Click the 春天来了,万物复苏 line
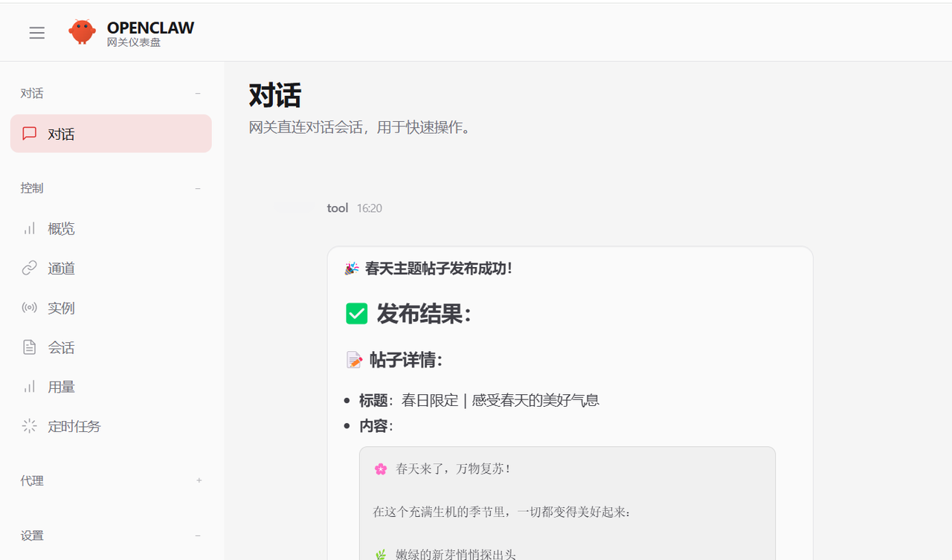 (454, 469)
